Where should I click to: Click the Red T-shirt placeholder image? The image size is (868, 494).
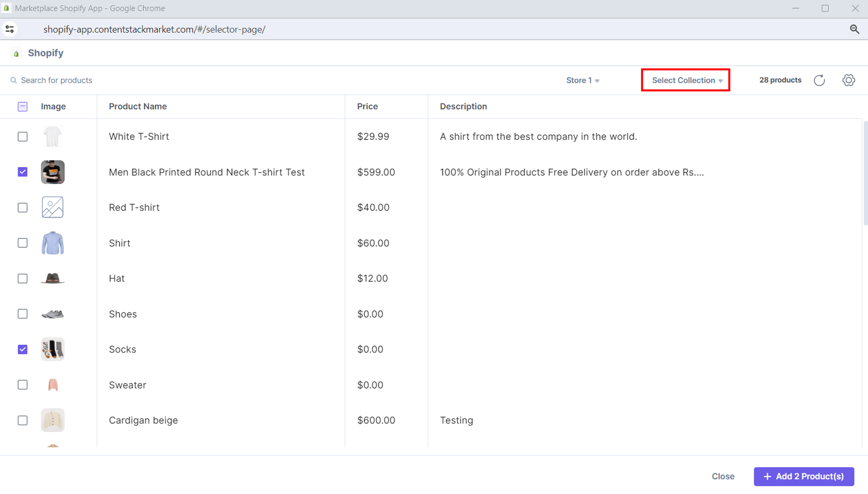pyautogui.click(x=52, y=207)
